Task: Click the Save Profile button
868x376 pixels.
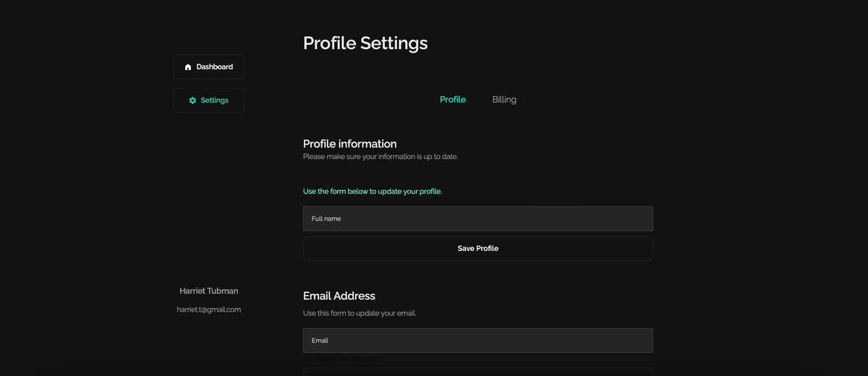Action: (478, 249)
